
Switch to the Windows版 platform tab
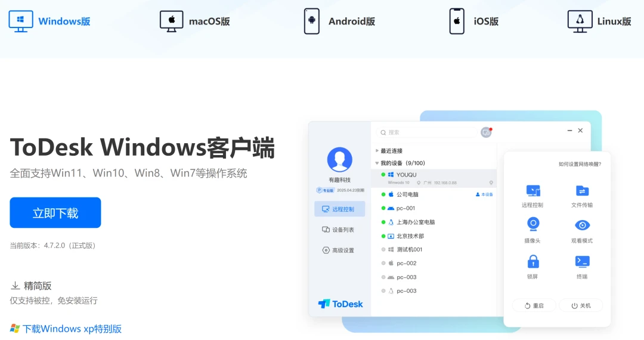click(x=49, y=21)
